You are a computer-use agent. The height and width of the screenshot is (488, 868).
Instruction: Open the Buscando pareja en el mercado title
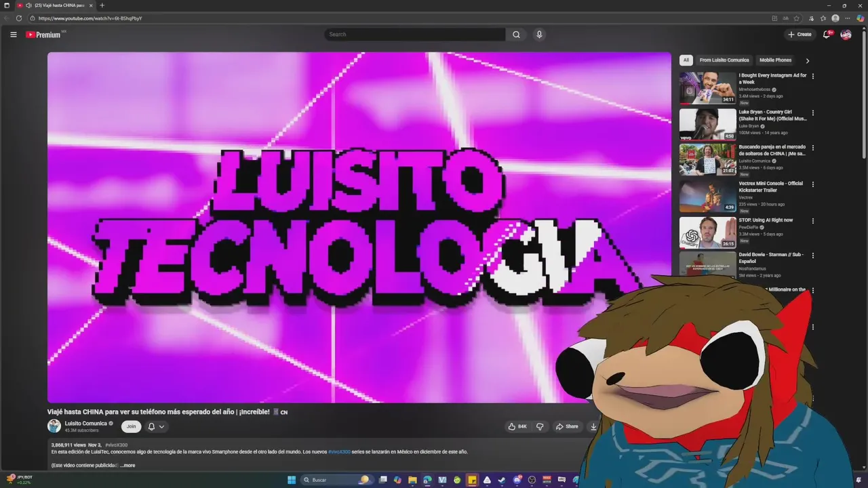772,150
